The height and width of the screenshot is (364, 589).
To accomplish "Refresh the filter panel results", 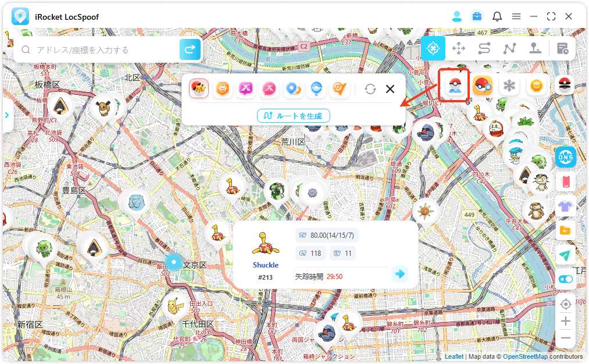I will 370,89.
